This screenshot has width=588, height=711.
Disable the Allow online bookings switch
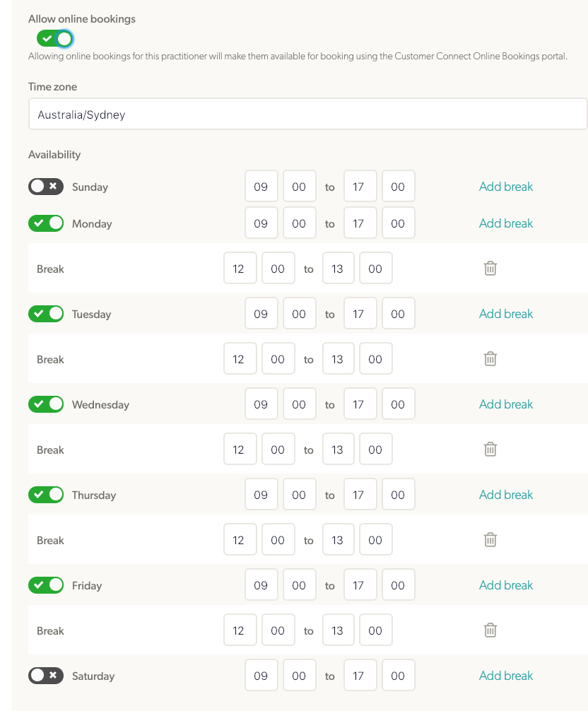click(55, 39)
